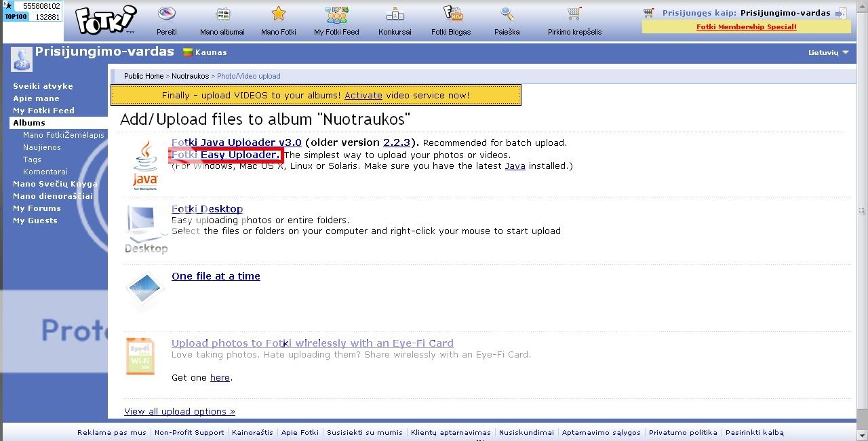
Task: Open My Guests sidebar item
Action: pos(35,220)
